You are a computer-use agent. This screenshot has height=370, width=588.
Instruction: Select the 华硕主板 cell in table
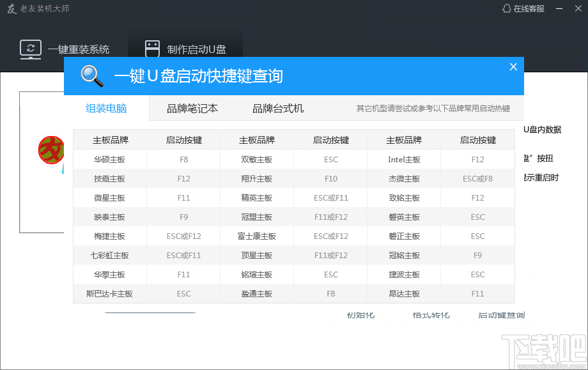[x=110, y=159]
